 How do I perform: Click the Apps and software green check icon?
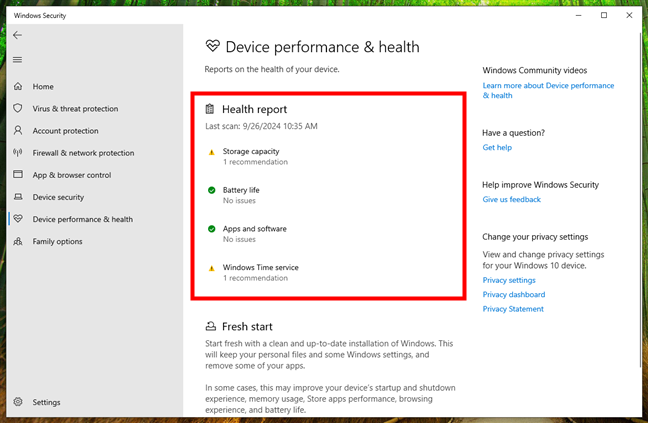212,229
